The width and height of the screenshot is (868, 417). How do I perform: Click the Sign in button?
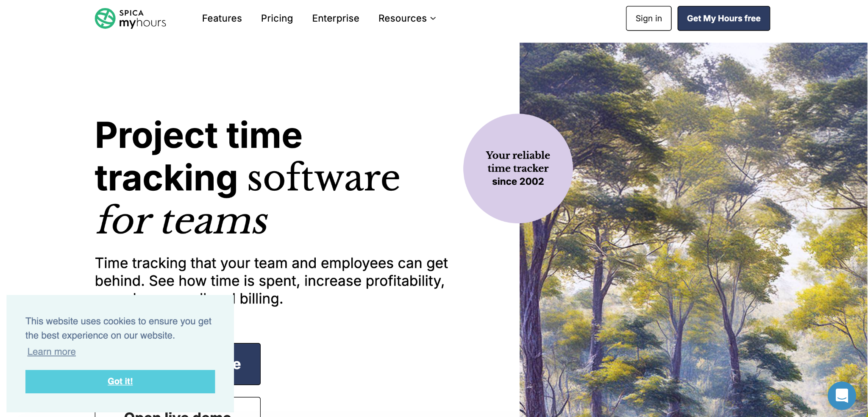click(648, 18)
